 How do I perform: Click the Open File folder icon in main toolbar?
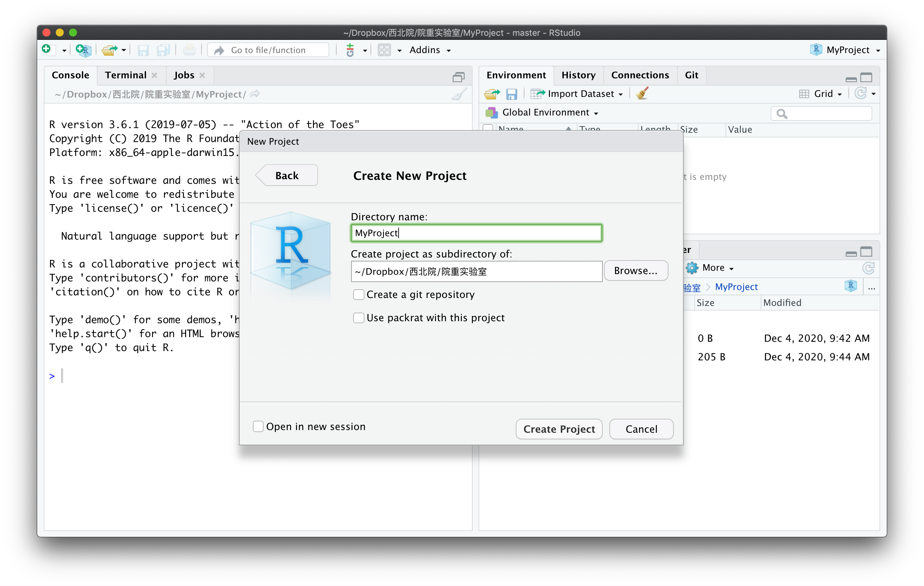click(110, 50)
